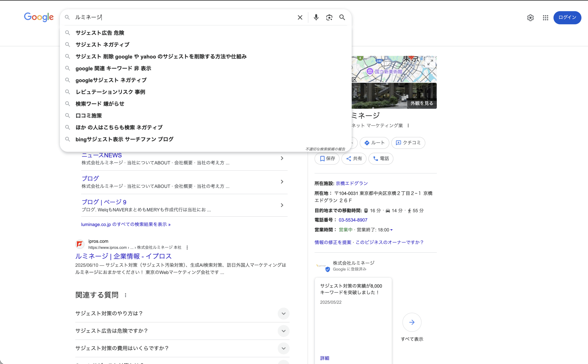Image resolution: width=588 pixels, height=364 pixels.
Task: Click the ログイン button
Action: coord(567,18)
